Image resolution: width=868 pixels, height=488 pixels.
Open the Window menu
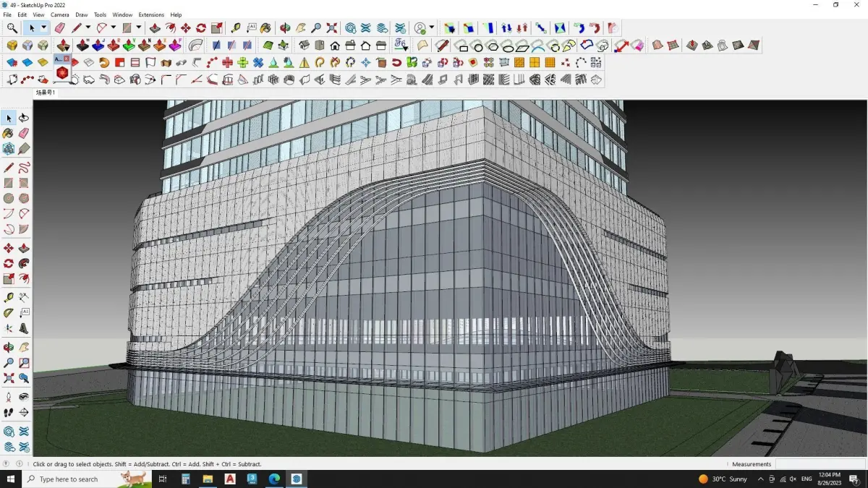tap(122, 14)
